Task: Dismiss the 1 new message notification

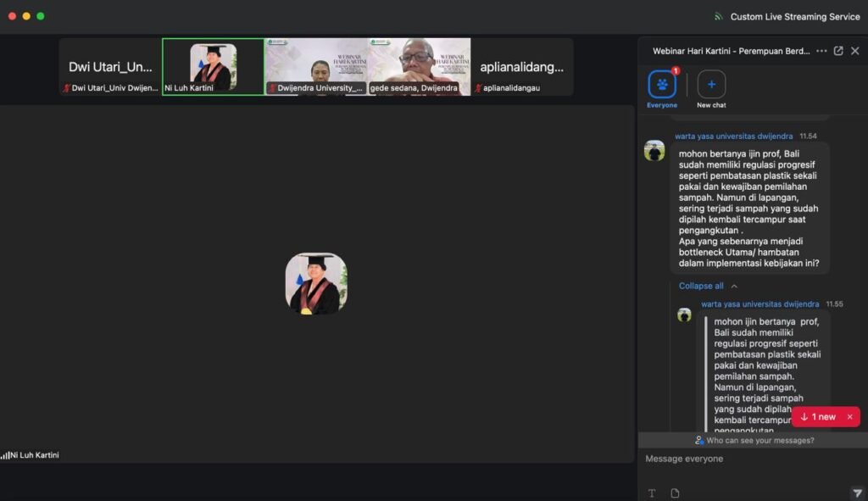Action: coord(849,416)
